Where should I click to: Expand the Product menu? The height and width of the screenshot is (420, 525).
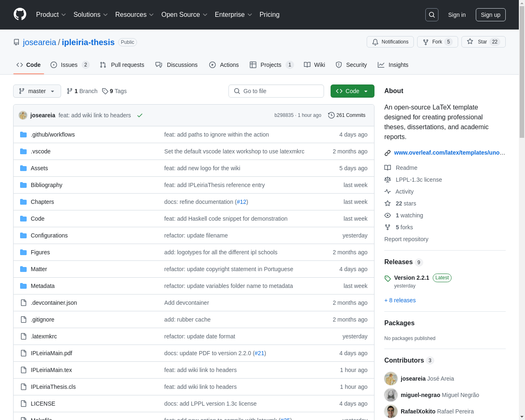point(51,15)
